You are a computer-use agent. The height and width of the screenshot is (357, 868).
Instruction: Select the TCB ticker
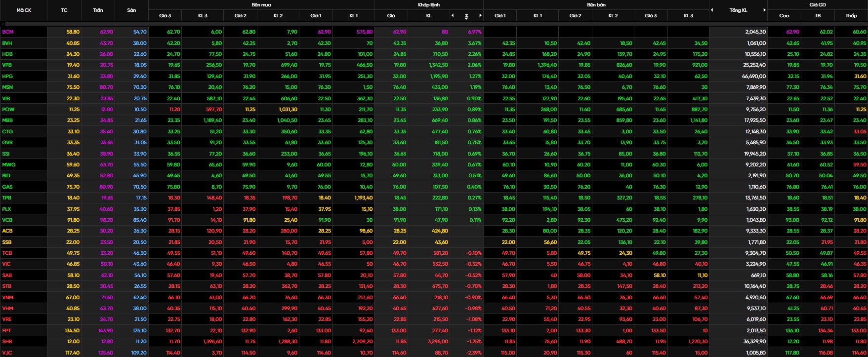point(7,253)
